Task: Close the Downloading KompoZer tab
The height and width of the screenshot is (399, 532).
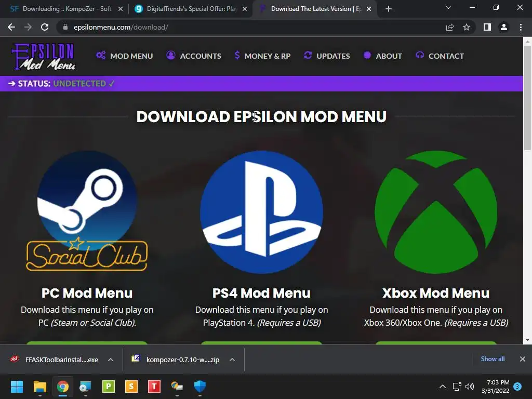Action: click(121, 9)
